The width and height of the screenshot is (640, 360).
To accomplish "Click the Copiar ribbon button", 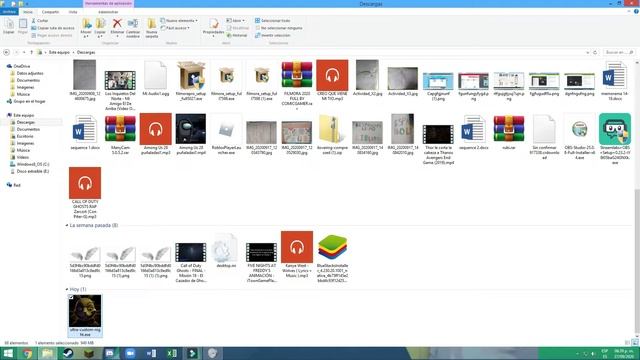I will pos(9,27).
